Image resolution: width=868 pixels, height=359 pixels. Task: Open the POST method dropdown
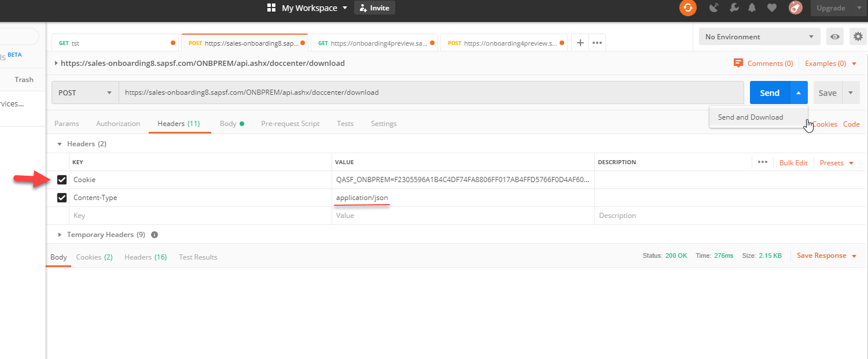coord(86,92)
